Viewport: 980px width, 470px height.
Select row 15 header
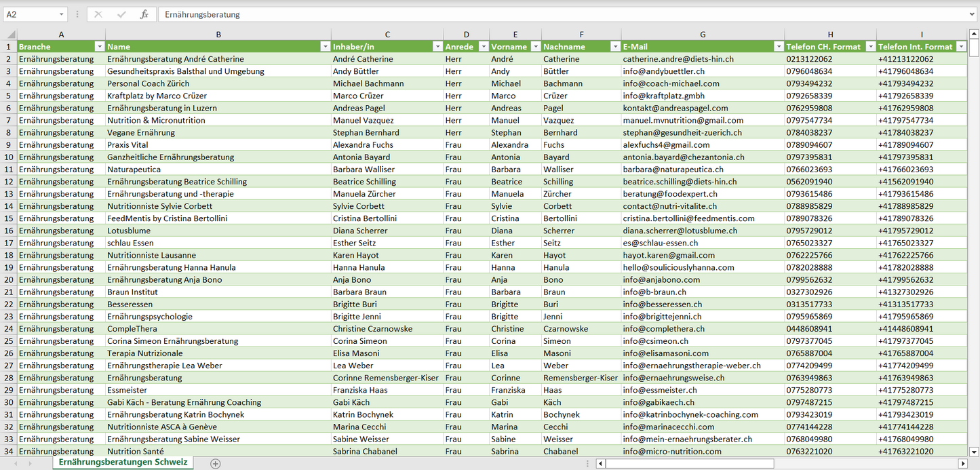click(9, 218)
